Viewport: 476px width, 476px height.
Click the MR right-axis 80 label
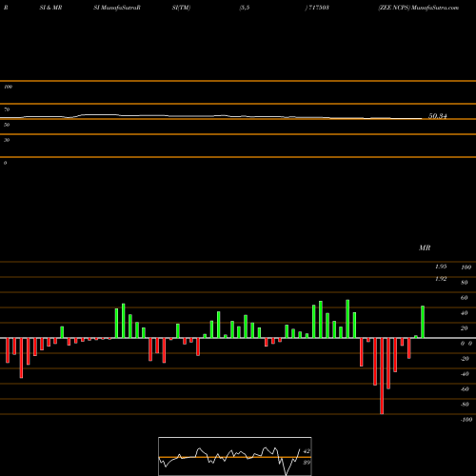[465, 283]
